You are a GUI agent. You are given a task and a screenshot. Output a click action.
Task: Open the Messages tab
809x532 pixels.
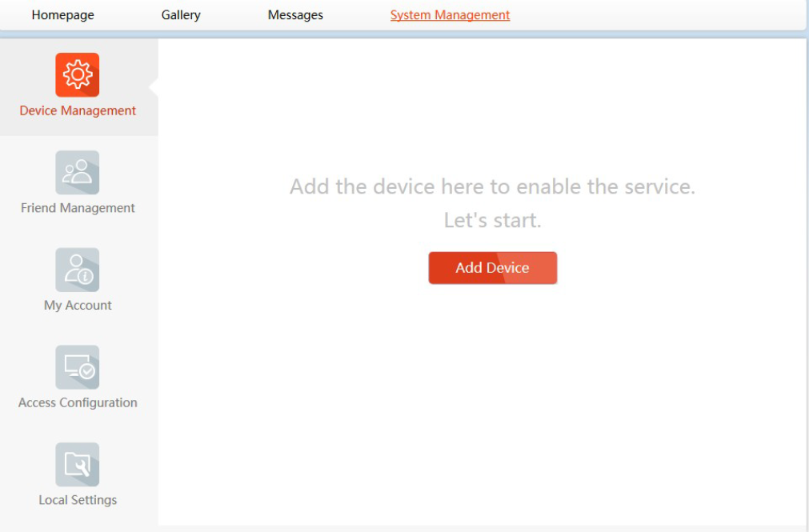pyautogui.click(x=295, y=15)
